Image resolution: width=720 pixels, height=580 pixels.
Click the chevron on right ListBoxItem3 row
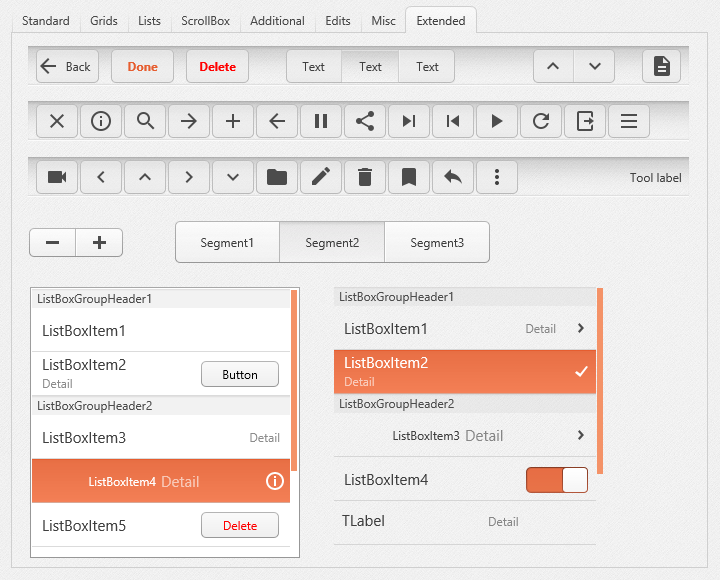(581, 435)
